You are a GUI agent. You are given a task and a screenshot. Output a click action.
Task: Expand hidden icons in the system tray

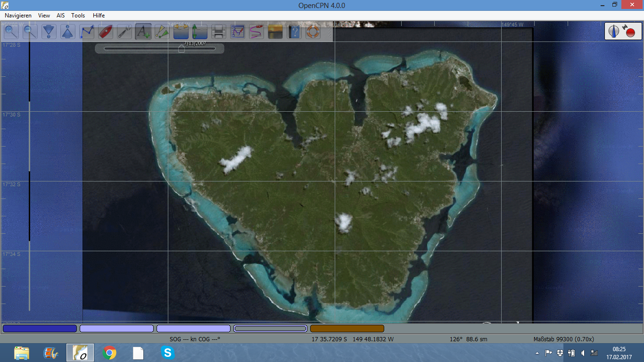point(537,352)
